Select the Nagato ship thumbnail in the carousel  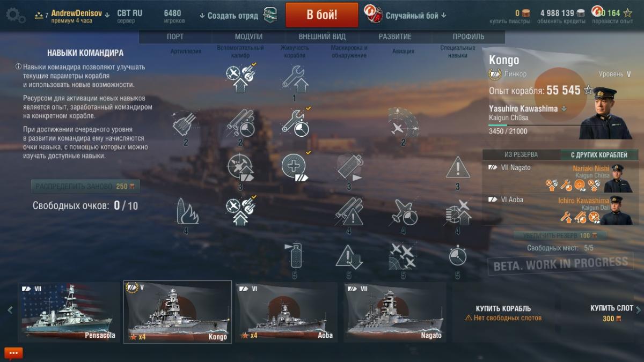(x=395, y=311)
